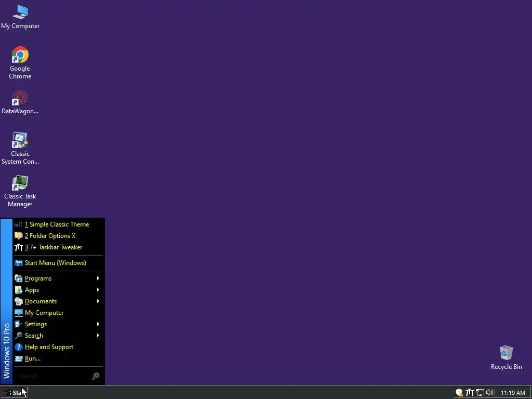Open the volume speaker tray icon
Image resolution: width=532 pixels, height=399 pixels.
(490, 393)
